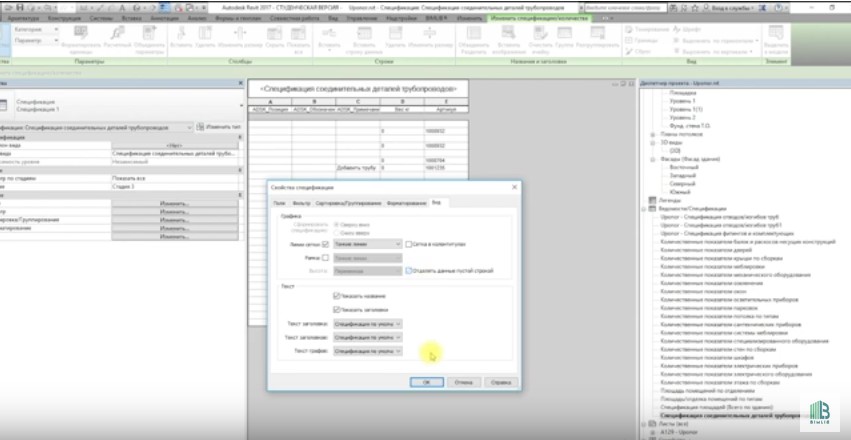Click Delete row icon in Rows group
This screenshot has width=851, height=440.
click(395, 34)
